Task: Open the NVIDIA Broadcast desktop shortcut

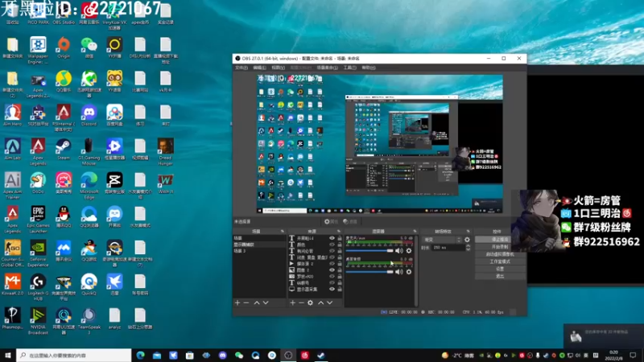Action: pyautogui.click(x=38, y=321)
